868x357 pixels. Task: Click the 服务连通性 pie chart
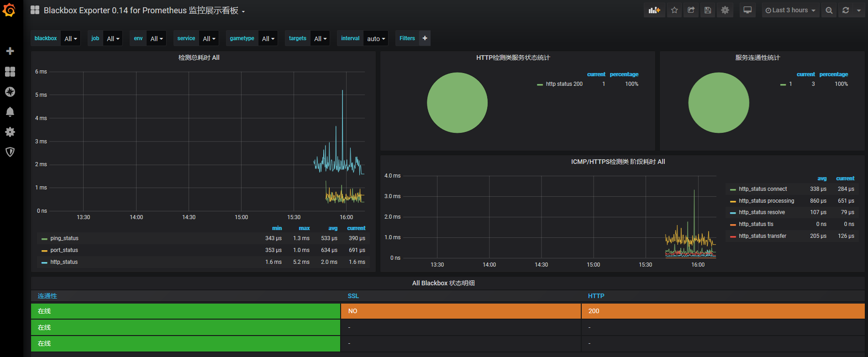[x=719, y=103]
